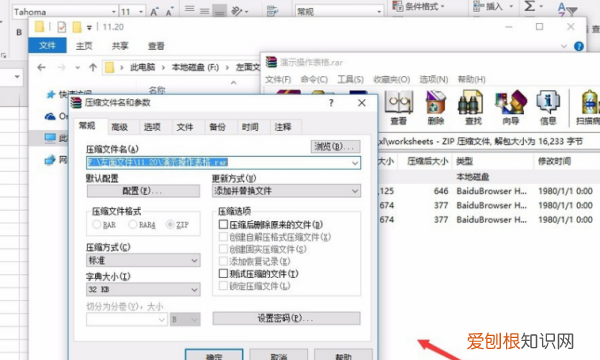Open the WinRAR 命令(C) menu

(x=314, y=79)
